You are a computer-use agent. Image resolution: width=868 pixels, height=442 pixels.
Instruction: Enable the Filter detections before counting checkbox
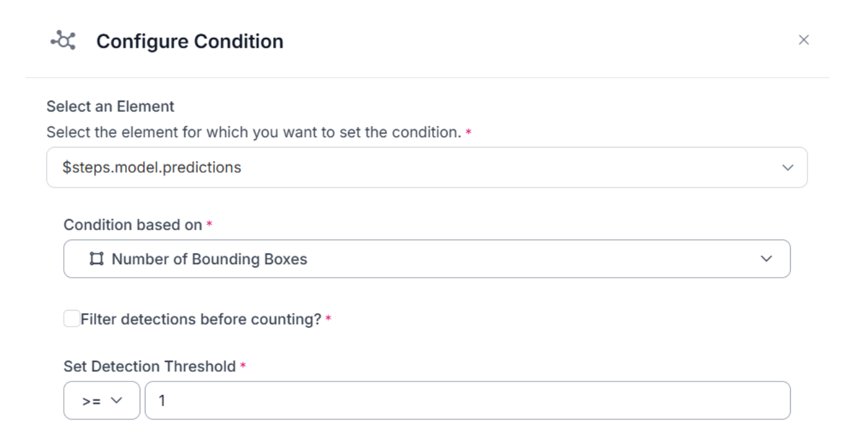tap(71, 319)
